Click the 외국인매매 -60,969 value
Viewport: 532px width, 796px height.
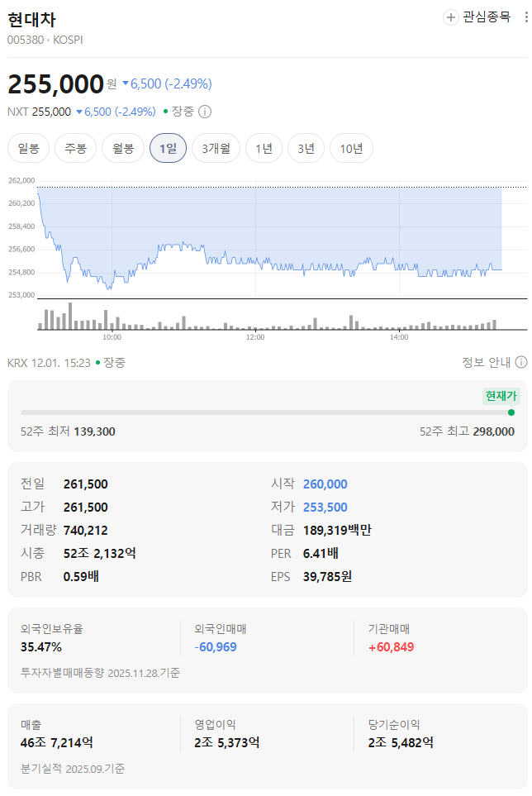pos(216,646)
